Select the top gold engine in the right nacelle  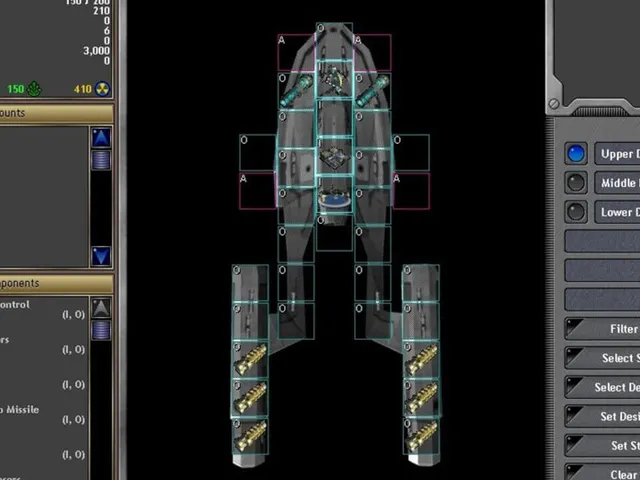(x=422, y=359)
